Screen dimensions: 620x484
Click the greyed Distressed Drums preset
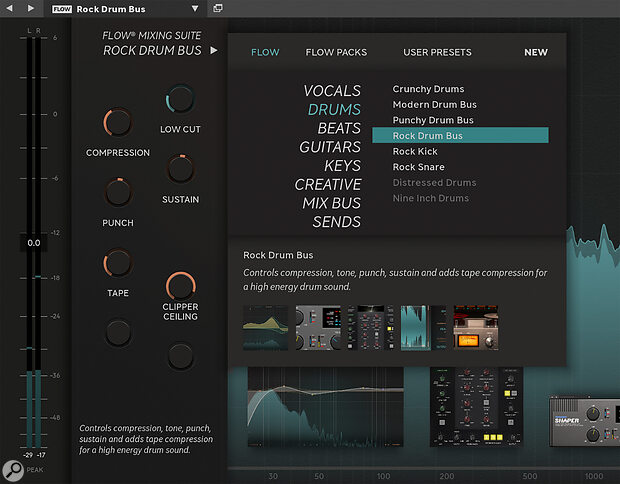435,183
